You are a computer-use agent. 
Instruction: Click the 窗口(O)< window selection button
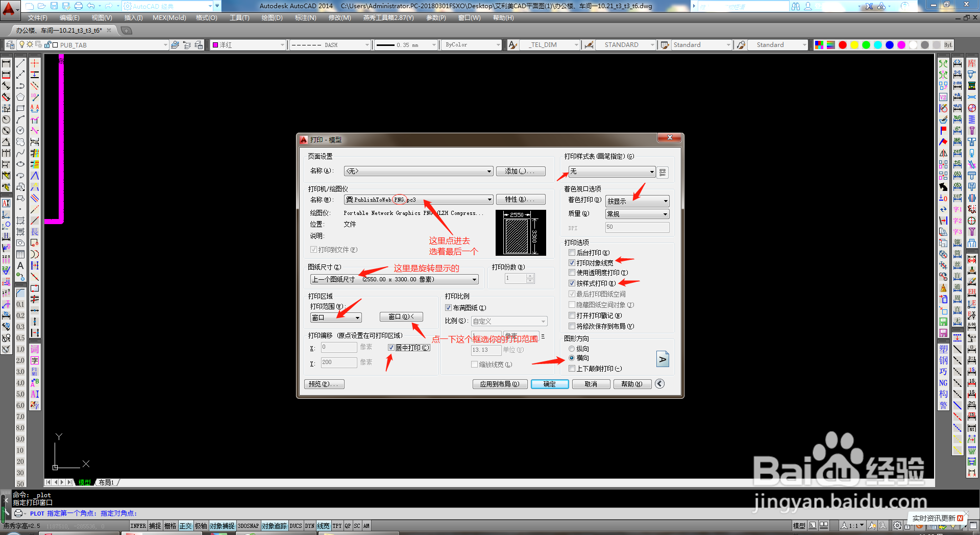[401, 317]
